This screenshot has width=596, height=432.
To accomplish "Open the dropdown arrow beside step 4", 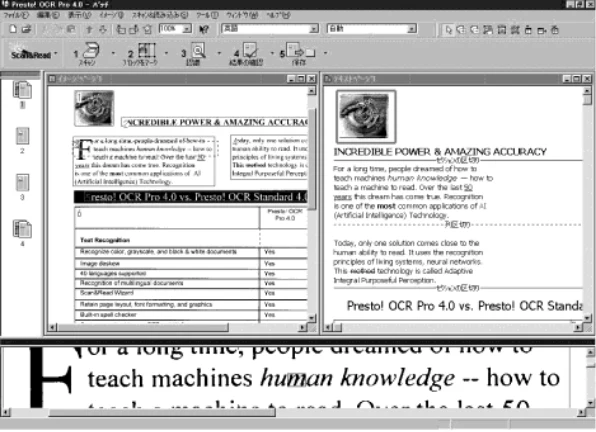I will (x=272, y=53).
